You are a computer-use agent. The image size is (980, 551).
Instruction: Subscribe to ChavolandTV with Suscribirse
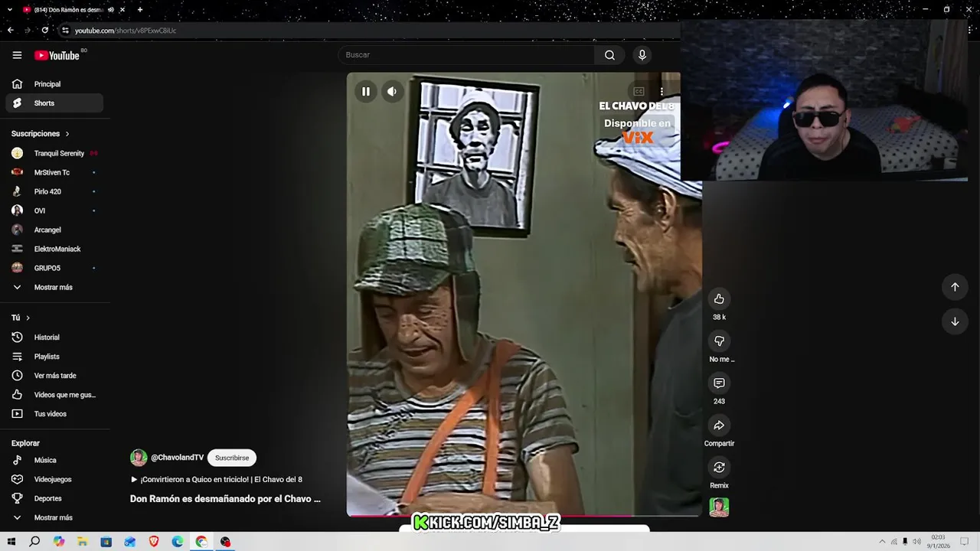(232, 458)
